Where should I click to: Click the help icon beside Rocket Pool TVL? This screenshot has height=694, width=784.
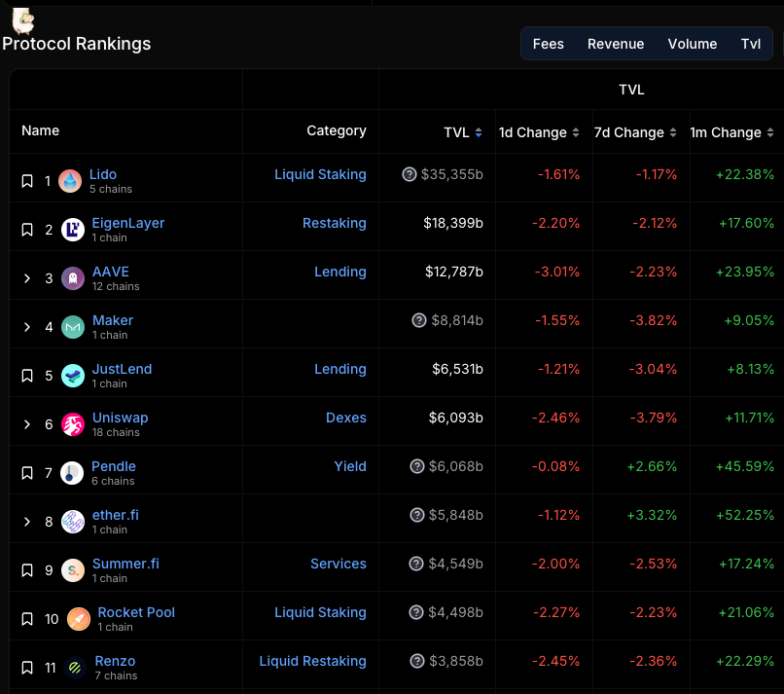tap(416, 612)
